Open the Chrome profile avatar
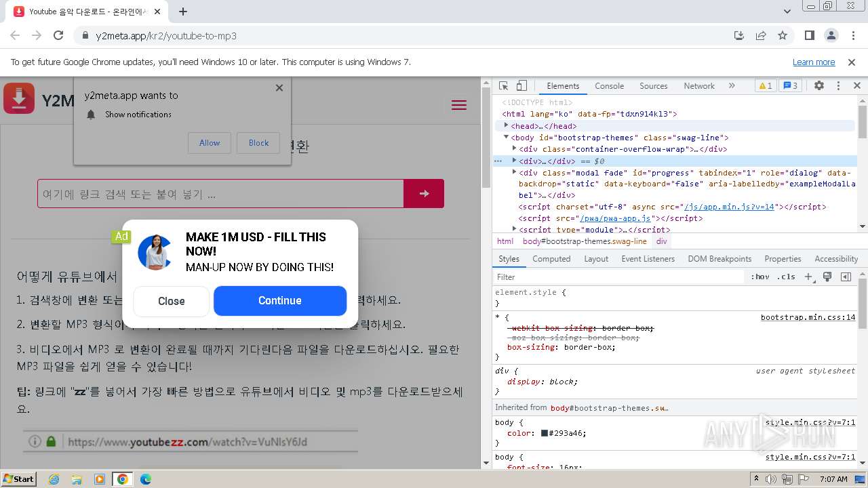This screenshot has height=488, width=868. [x=831, y=35]
